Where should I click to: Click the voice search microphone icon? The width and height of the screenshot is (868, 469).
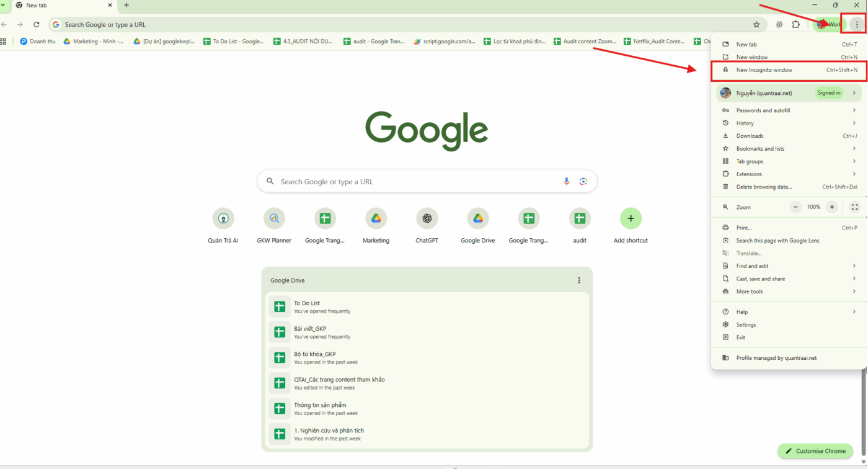point(566,181)
